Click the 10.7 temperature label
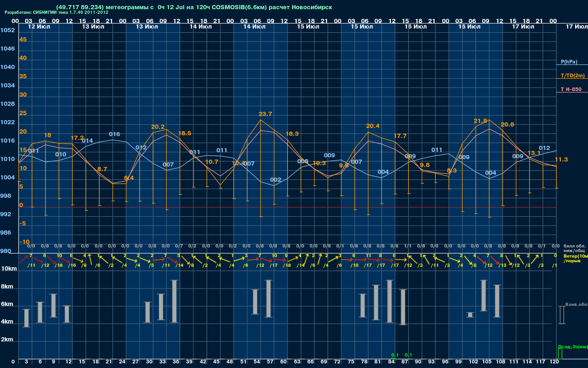This screenshot has height=368, width=588. pos(212,161)
